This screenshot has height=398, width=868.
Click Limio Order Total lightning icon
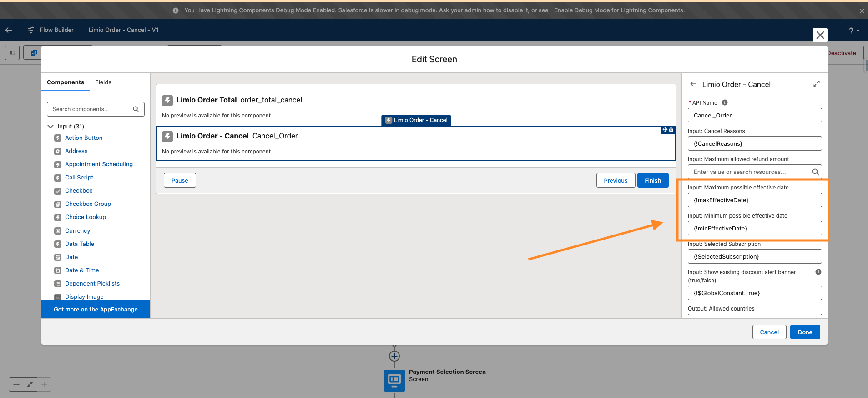click(x=167, y=100)
